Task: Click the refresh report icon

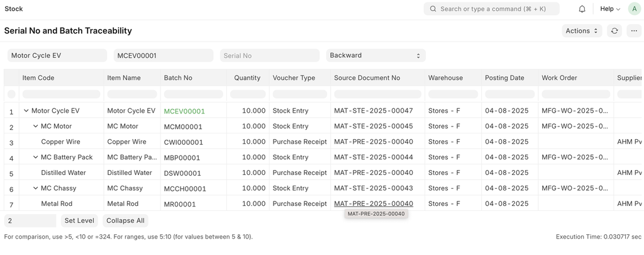Action: pyautogui.click(x=614, y=31)
